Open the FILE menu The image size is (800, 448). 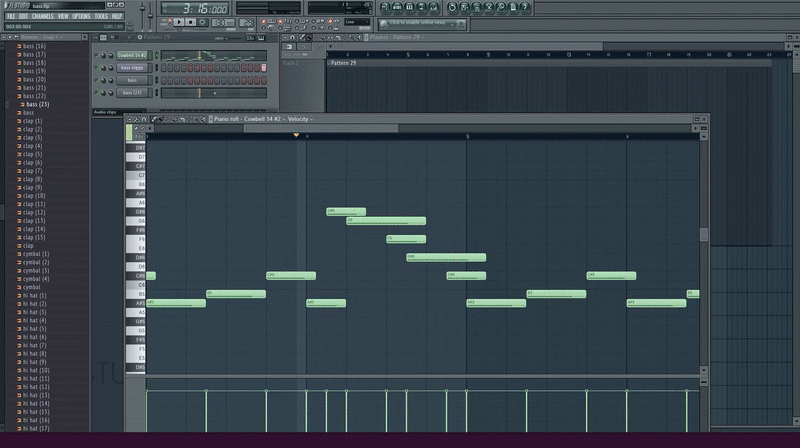point(11,16)
